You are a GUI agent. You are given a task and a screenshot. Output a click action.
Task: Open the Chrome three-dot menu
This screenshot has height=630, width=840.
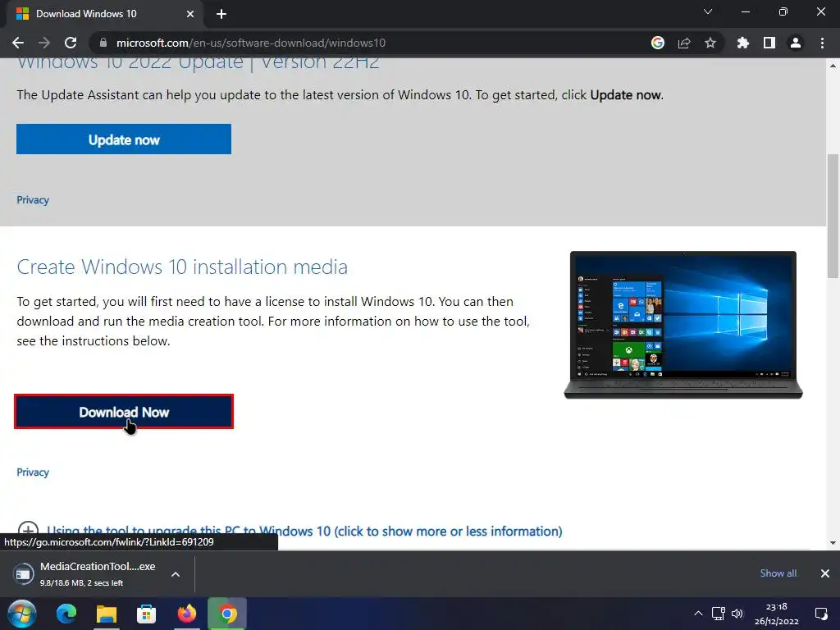coord(822,43)
